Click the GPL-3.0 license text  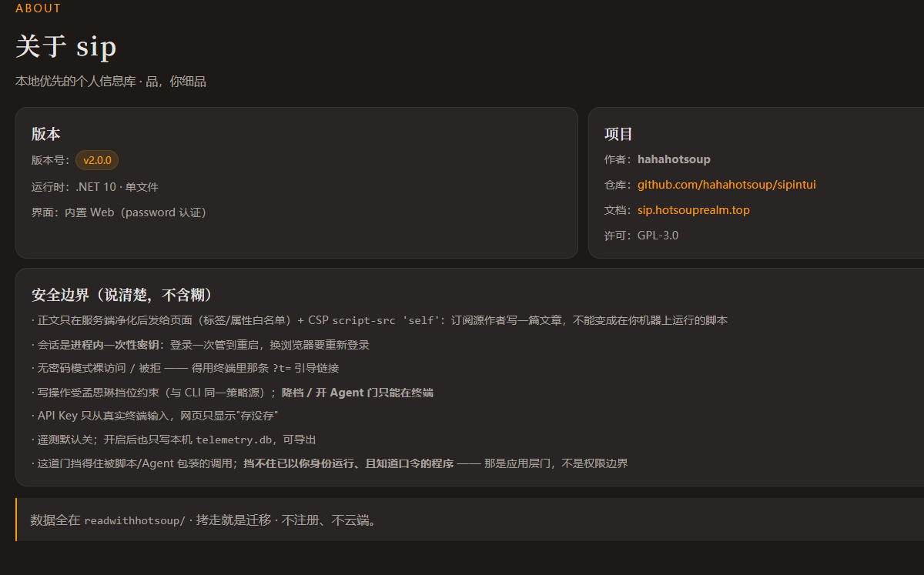click(658, 236)
